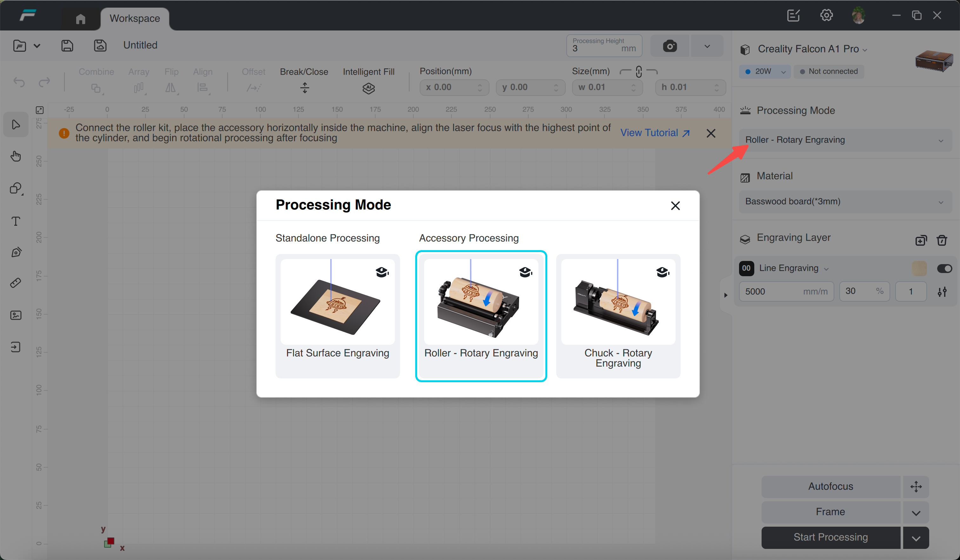
Task: Select the hand pan tool
Action: [16, 156]
